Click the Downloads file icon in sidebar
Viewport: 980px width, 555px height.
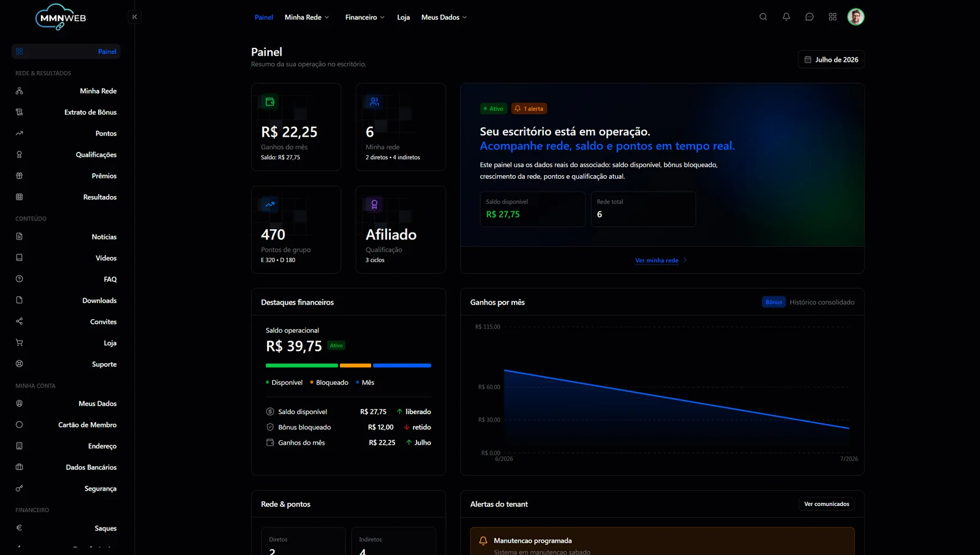tap(20, 300)
